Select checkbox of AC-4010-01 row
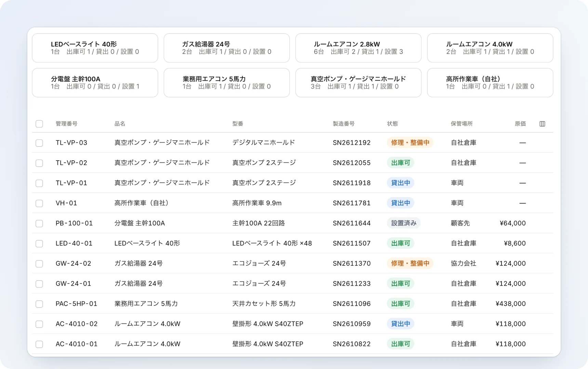 tap(39, 344)
